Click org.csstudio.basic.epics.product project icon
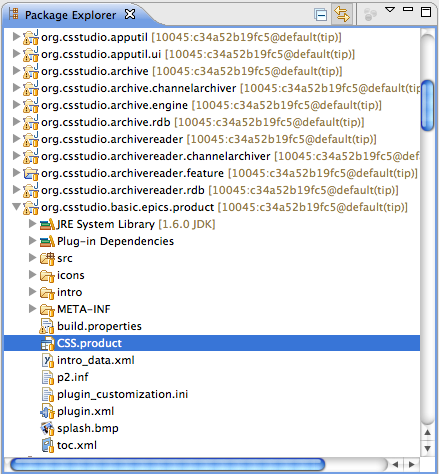Screen dimensions: 439x474 [x=31, y=207]
